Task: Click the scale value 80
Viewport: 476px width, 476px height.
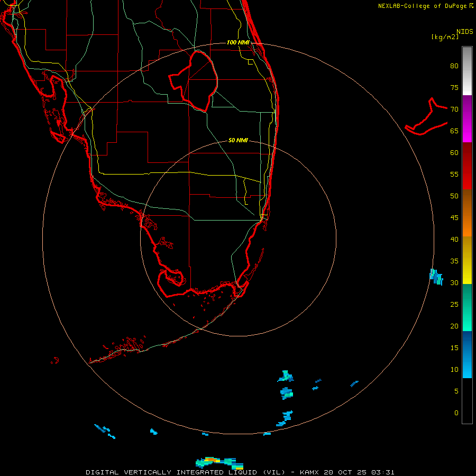Action: pos(454,66)
